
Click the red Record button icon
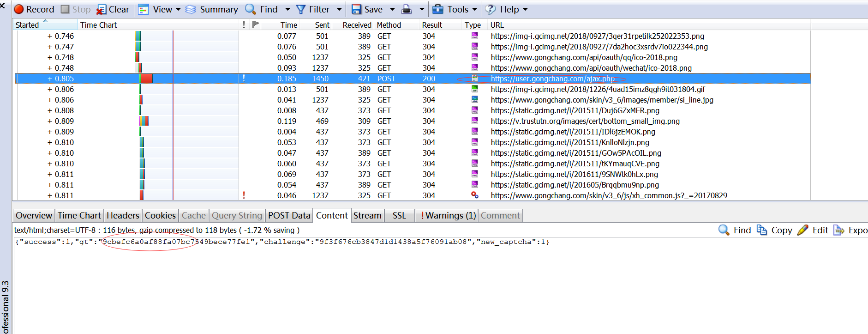point(19,9)
